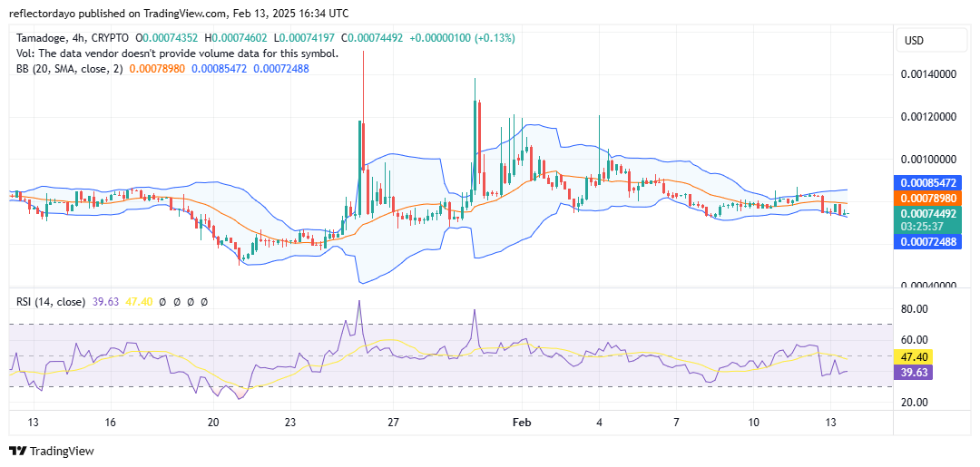This screenshot has width=980, height=467.
Task: Click the date axis label 4
Action: tap(600, 423)
